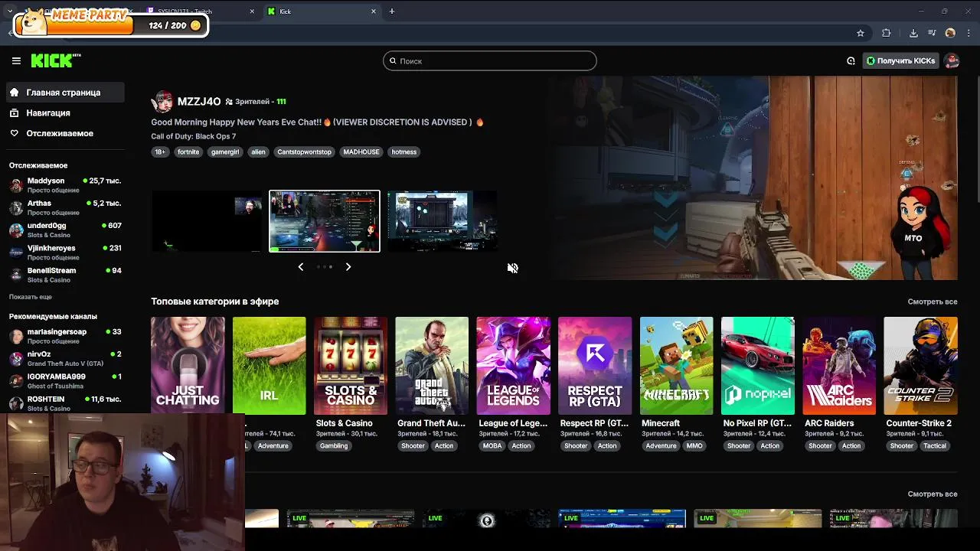Switch to the Twitch browser tab
This screenshot has height=551, width=980.
[201, 11]
